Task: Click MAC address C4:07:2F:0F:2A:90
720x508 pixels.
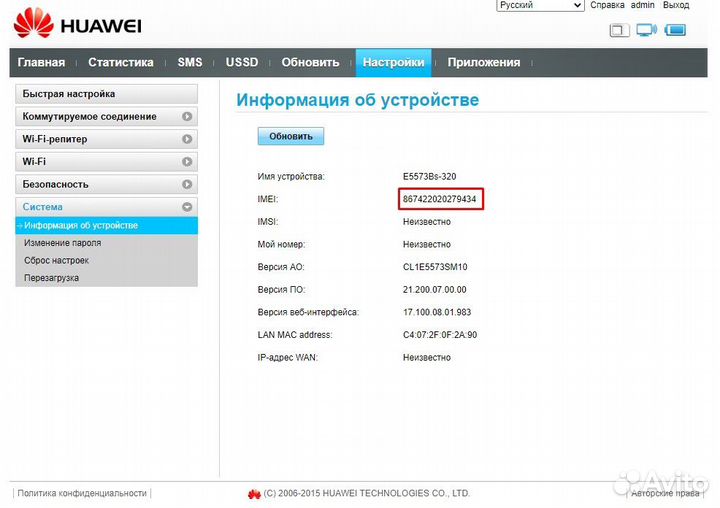Action: click(440, 335)
